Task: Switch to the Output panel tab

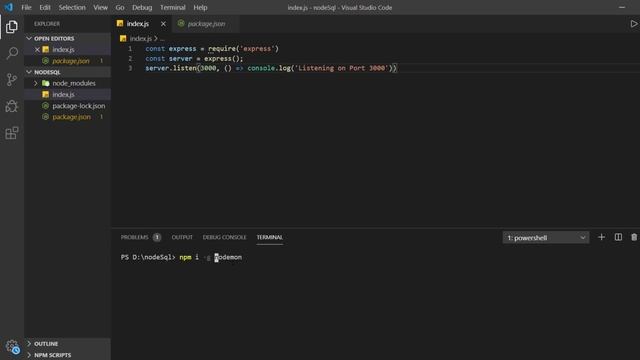Action: (182, 237)
